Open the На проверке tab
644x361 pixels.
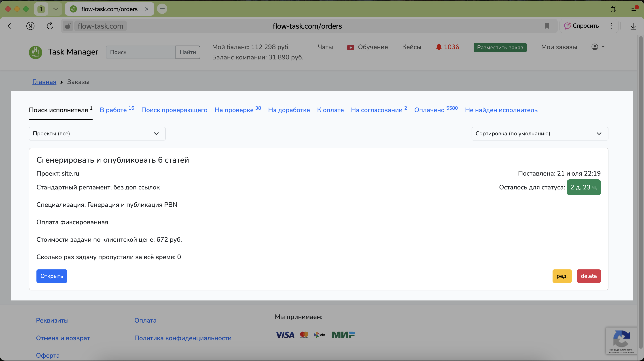tap(234, 110)
